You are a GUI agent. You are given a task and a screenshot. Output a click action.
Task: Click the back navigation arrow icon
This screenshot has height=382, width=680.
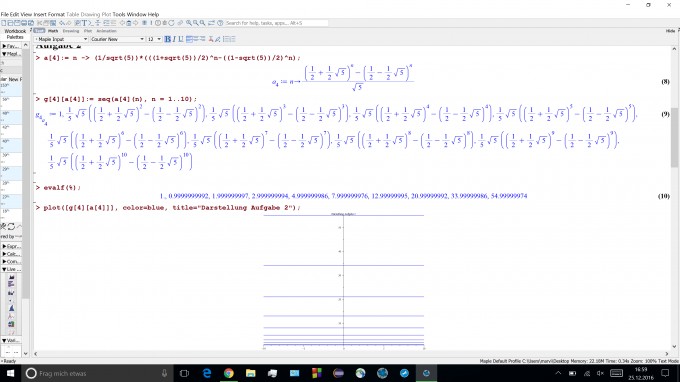[122, 23]
